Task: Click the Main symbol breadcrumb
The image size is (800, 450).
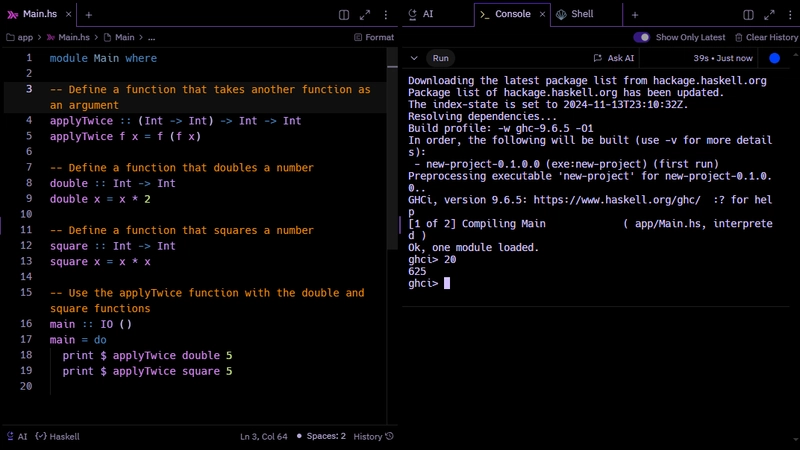Action: point(119,37)
